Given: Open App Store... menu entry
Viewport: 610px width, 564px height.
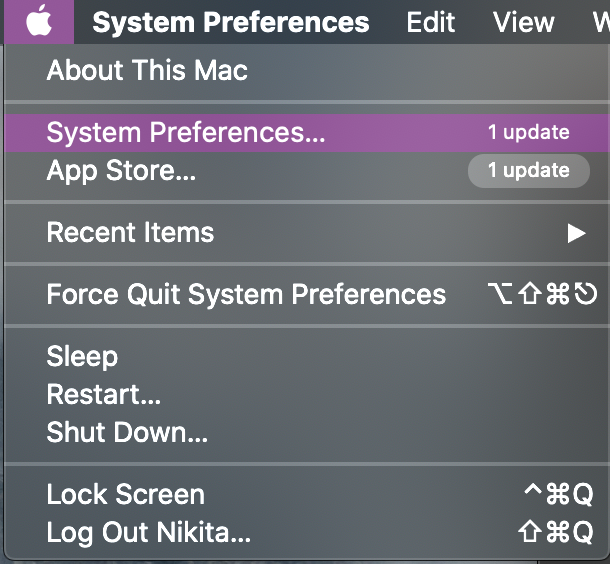Looking at the screenshot, I should click(121, 170).
